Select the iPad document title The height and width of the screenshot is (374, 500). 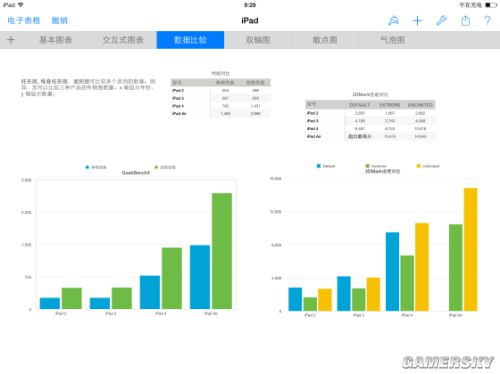click(x=250, y=21)
